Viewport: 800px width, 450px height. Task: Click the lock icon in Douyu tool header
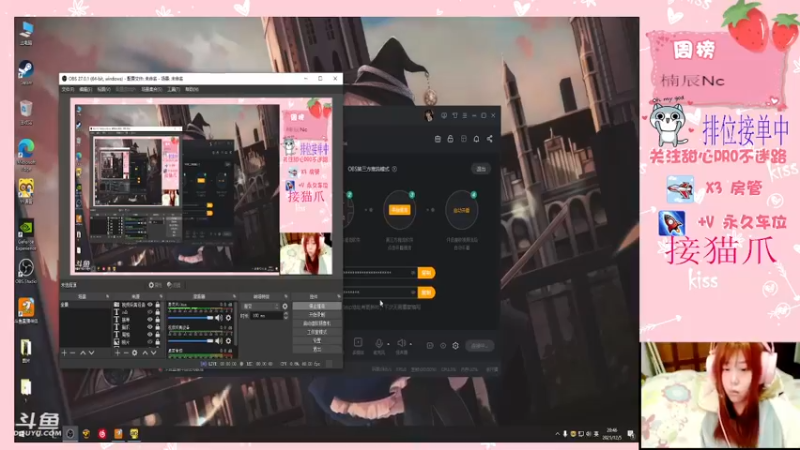pos(450,139)
